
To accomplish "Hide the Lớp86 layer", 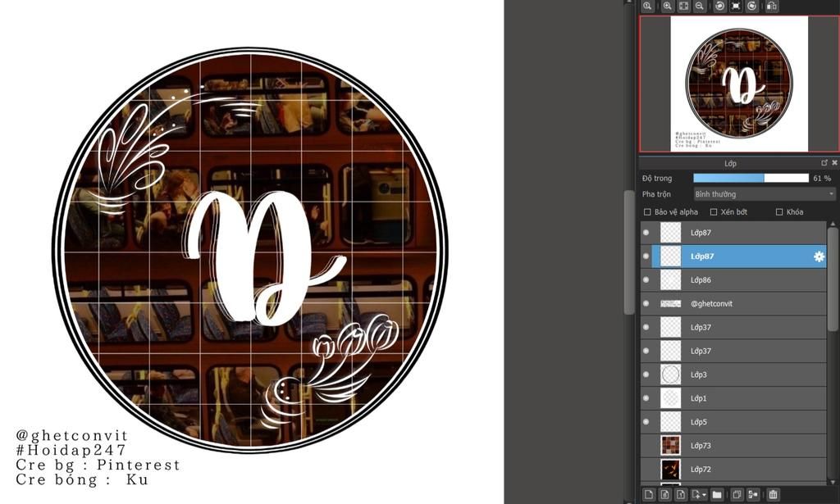I will pos(646,279).
